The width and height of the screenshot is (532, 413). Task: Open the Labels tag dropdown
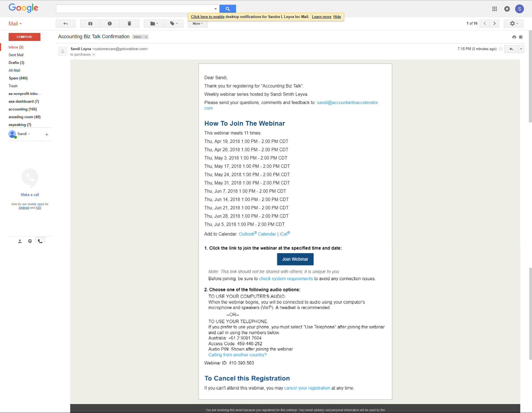173,24
